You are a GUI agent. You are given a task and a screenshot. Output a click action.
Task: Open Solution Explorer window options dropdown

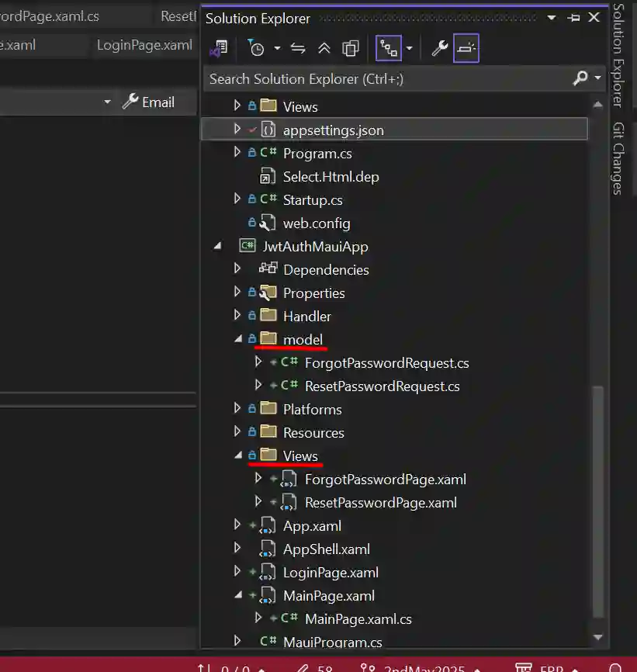(551, 18)
